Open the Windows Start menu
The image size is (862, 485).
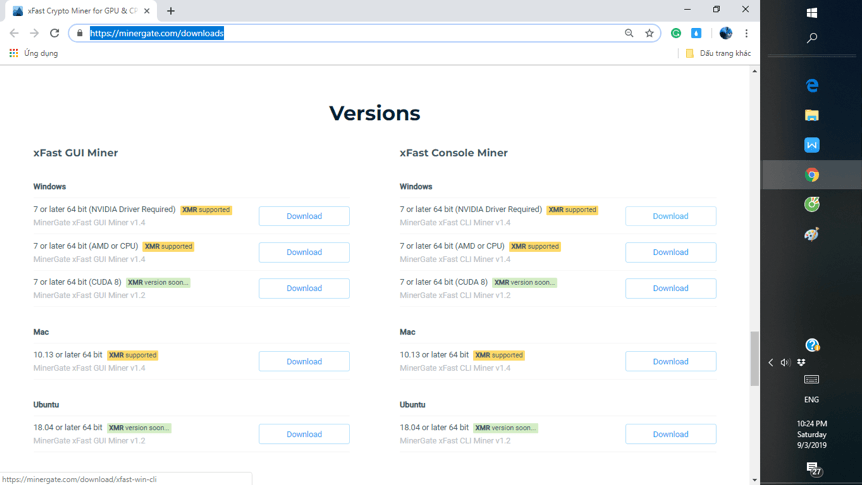[x=812, y=13]
